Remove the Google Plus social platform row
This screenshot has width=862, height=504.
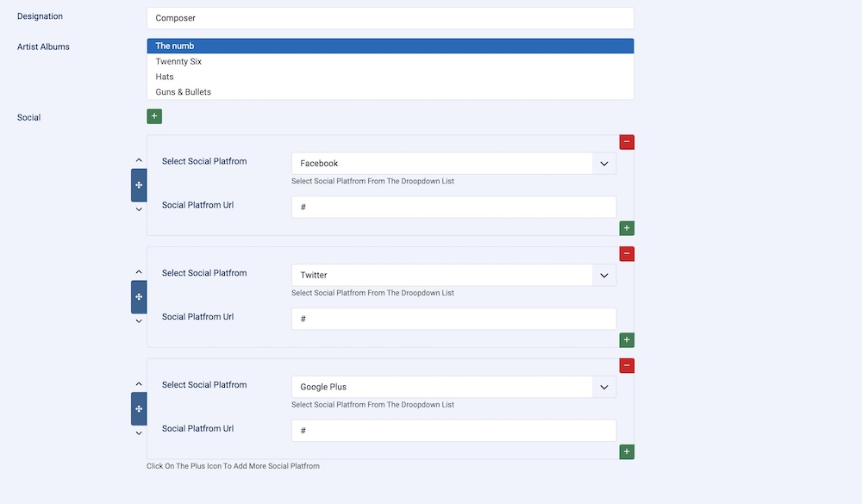pos(627,366)
